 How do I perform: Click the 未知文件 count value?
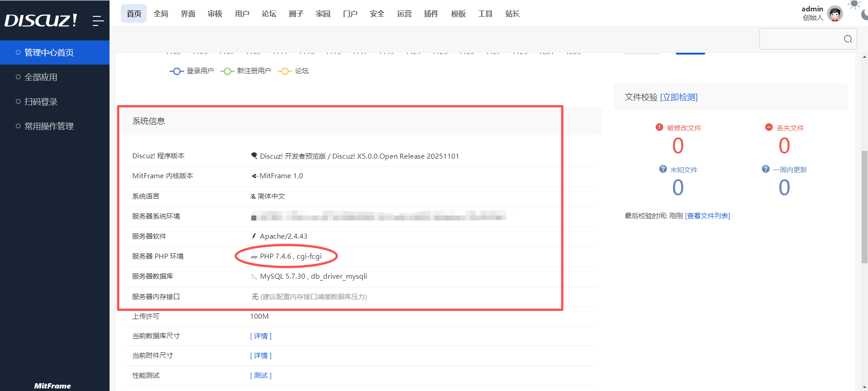[x=678, y=187]
